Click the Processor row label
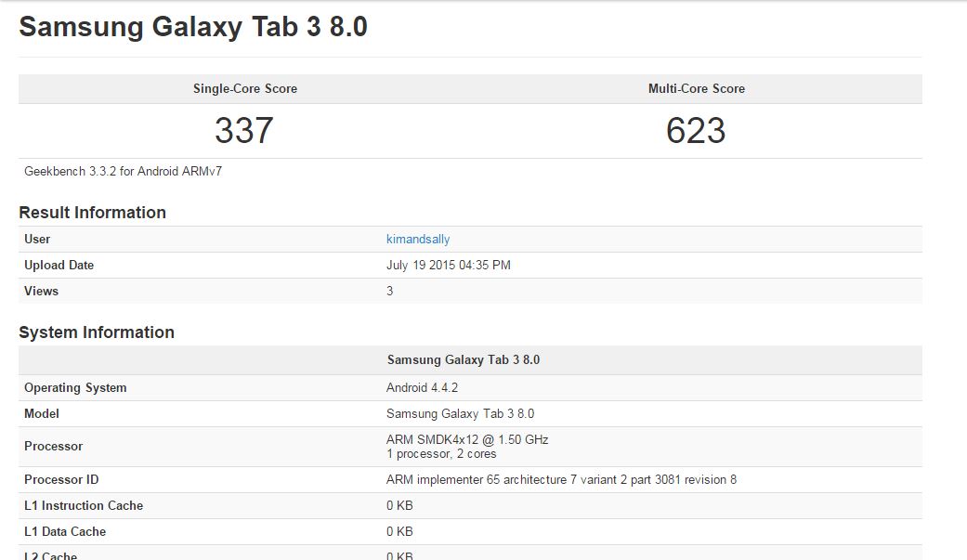This screenshot has height=560, width=967. 53,447
